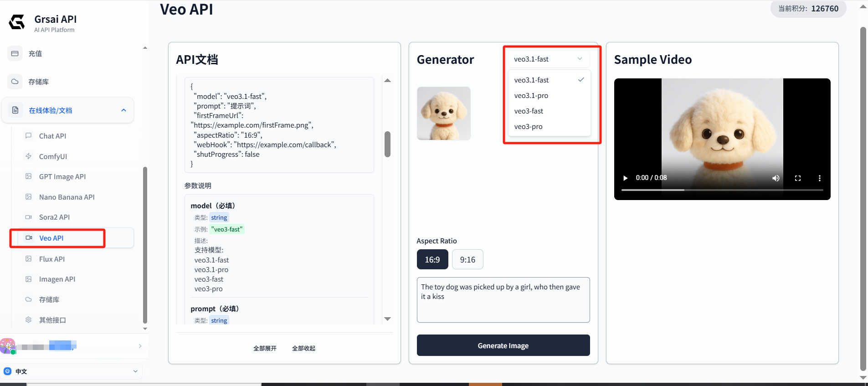
Task: Open the 中文 language selector
Action: point(71,371)
